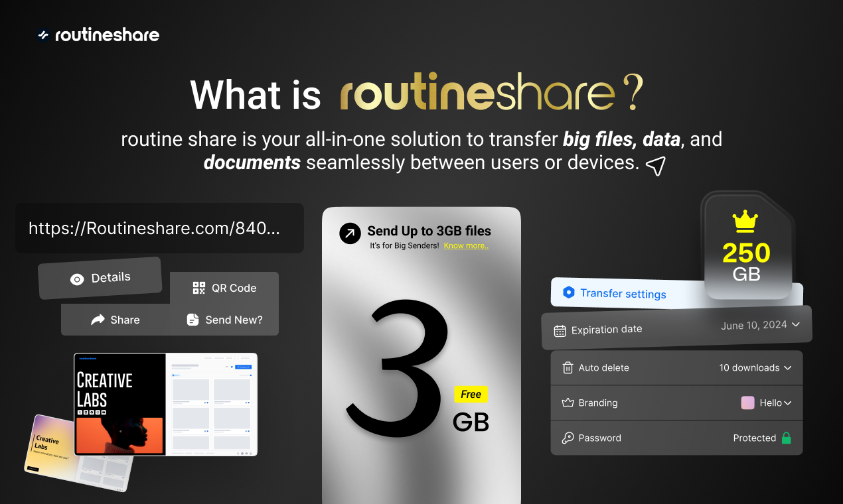Click the curved share arrow icon
843x504 pixels.
[98, 320]
